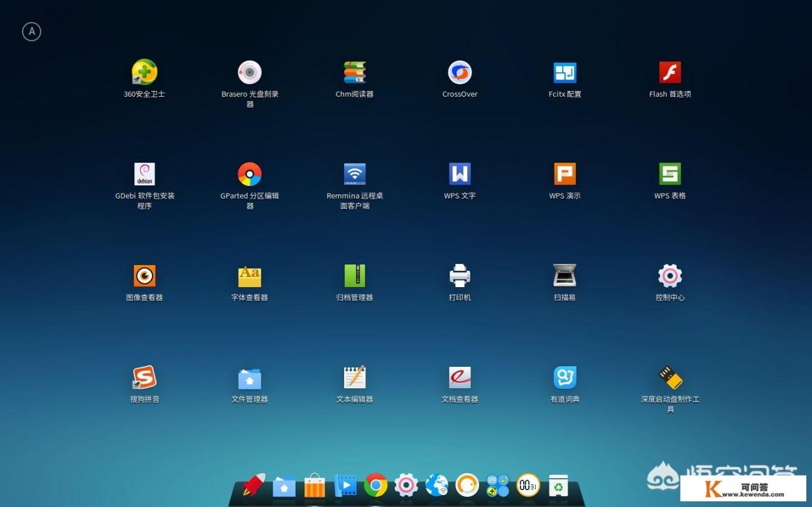Open 归档管理器 archive manager

tap(355, 276)
